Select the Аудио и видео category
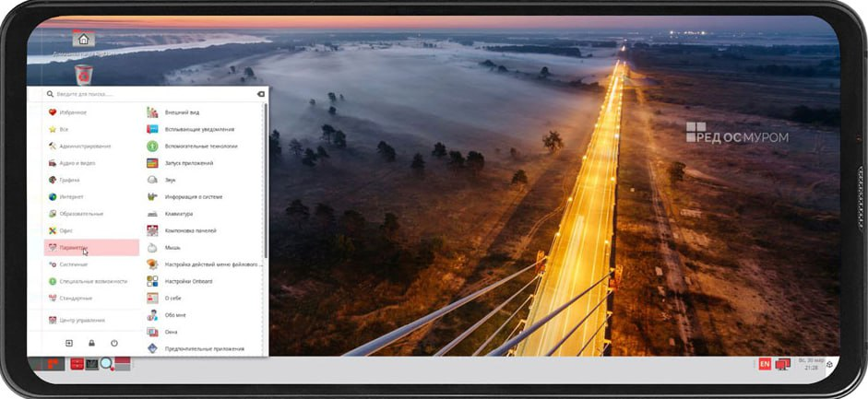 point(91,163)
